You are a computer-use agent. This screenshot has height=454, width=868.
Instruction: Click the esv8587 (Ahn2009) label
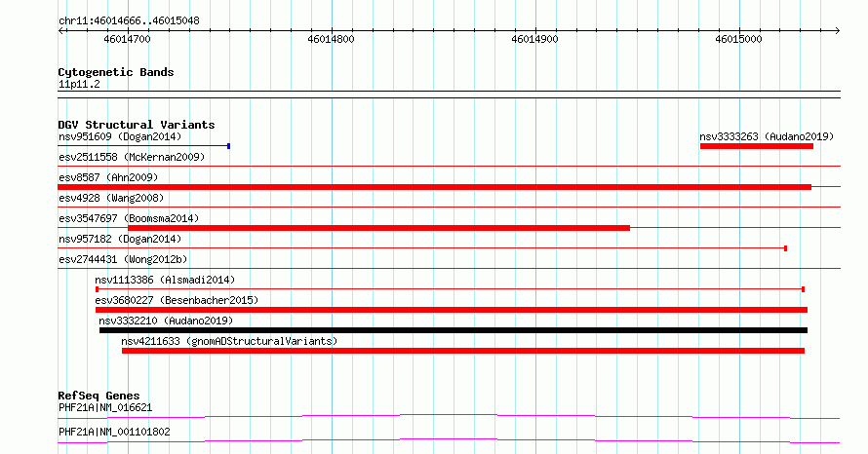pos(108,177)
